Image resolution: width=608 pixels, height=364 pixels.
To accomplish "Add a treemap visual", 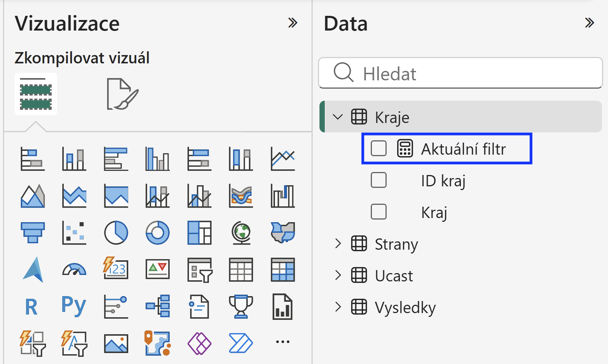I will pos(200,233).
